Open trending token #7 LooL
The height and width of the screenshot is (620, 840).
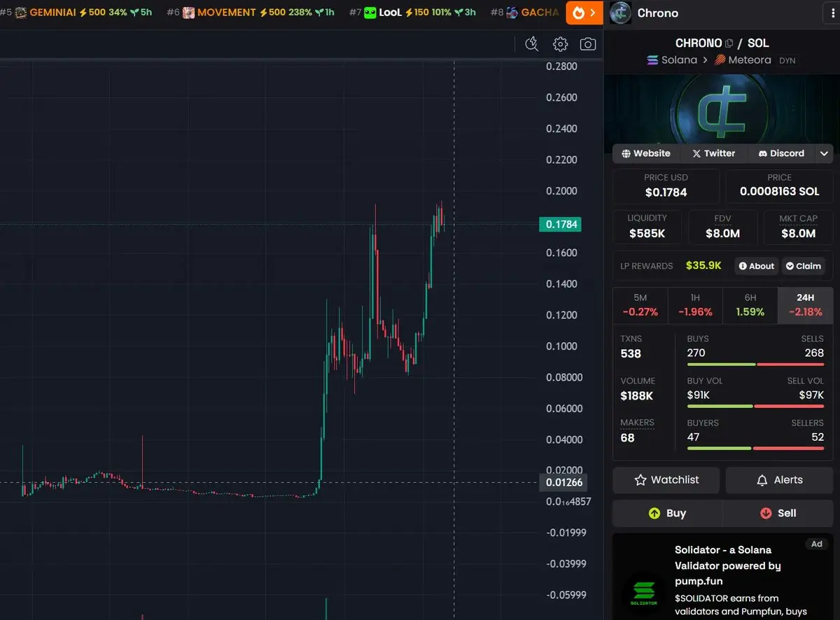tap(412, 13)
